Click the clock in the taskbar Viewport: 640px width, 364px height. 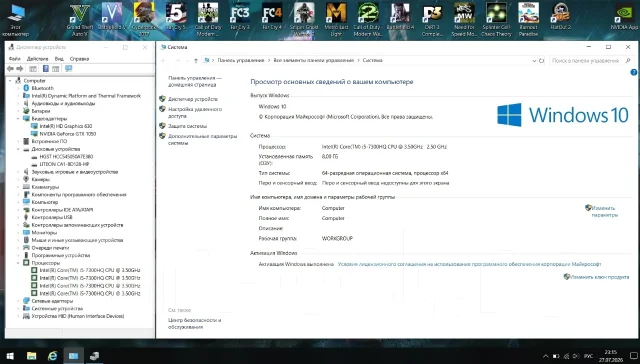point(611,356)
